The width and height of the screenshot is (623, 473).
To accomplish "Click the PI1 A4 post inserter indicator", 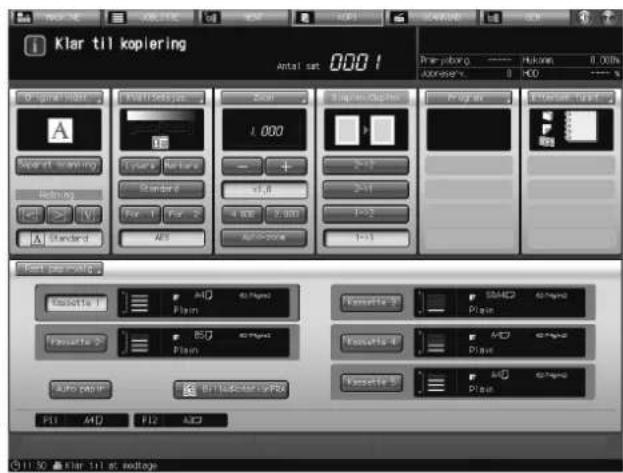I will coord(82,420).
